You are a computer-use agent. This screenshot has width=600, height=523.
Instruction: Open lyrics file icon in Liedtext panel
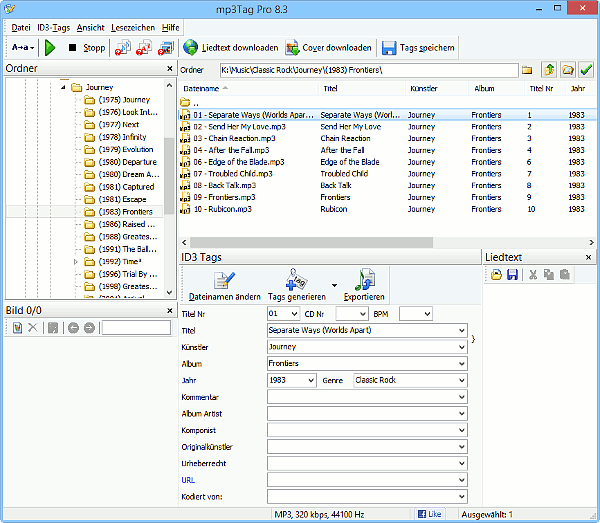(496, 274)
